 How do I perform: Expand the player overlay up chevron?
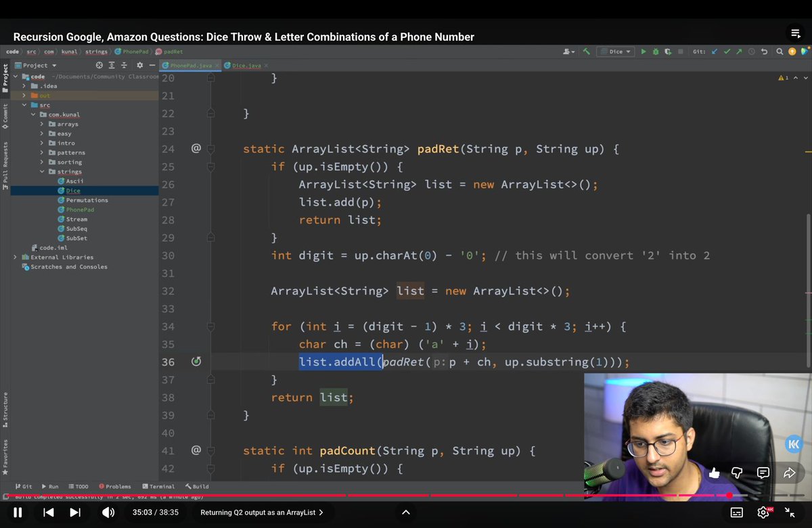click(x=406, y=512)
